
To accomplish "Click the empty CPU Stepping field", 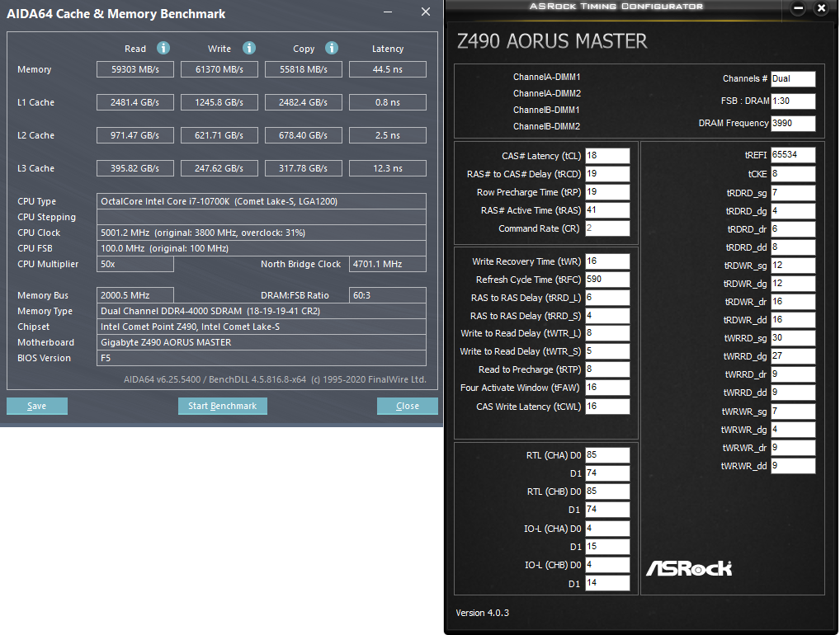I will click(x=262, y=217).
